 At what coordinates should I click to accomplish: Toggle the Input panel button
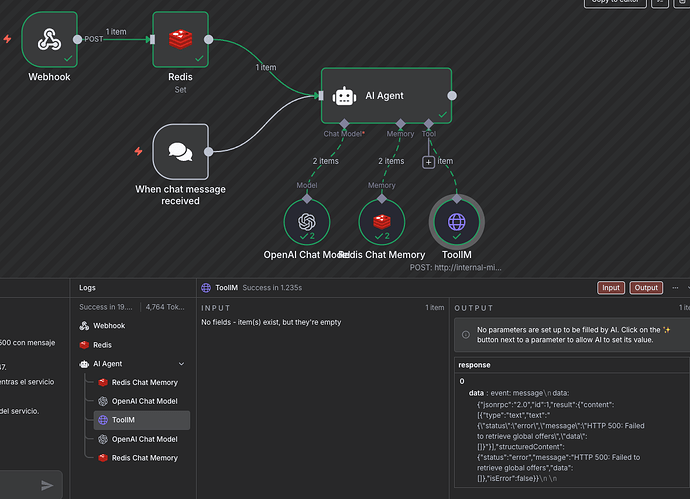tap(611, 288)
